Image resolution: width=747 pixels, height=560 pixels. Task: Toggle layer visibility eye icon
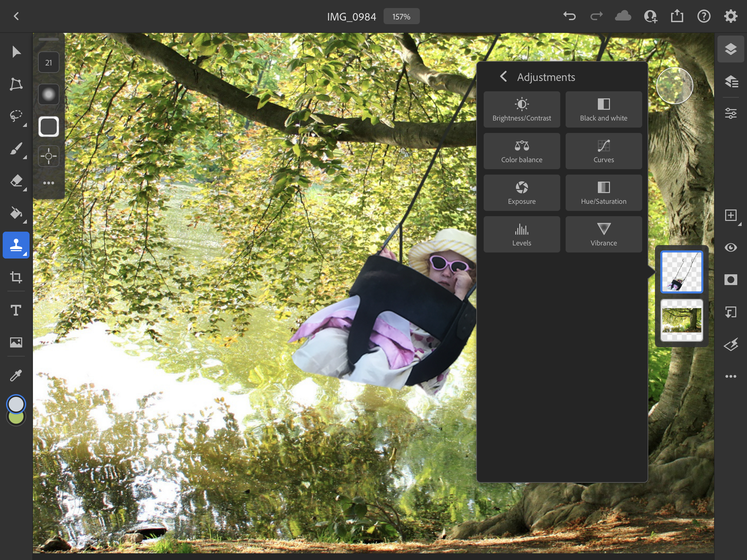click(731, 247)
